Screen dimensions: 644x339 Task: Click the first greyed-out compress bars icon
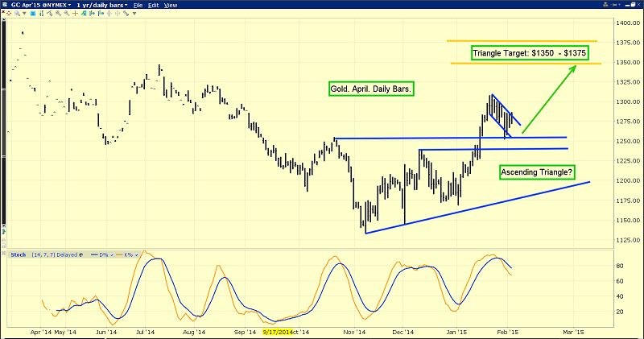point(109,14)
